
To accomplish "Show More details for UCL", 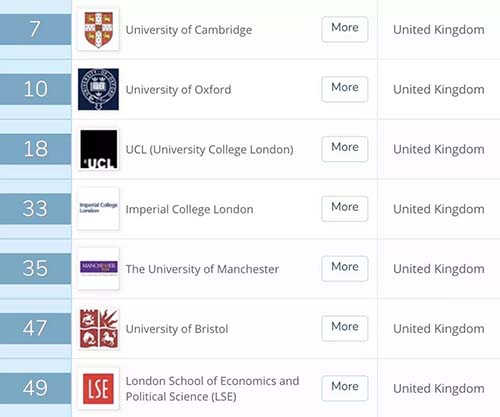I will coord(345,149).
